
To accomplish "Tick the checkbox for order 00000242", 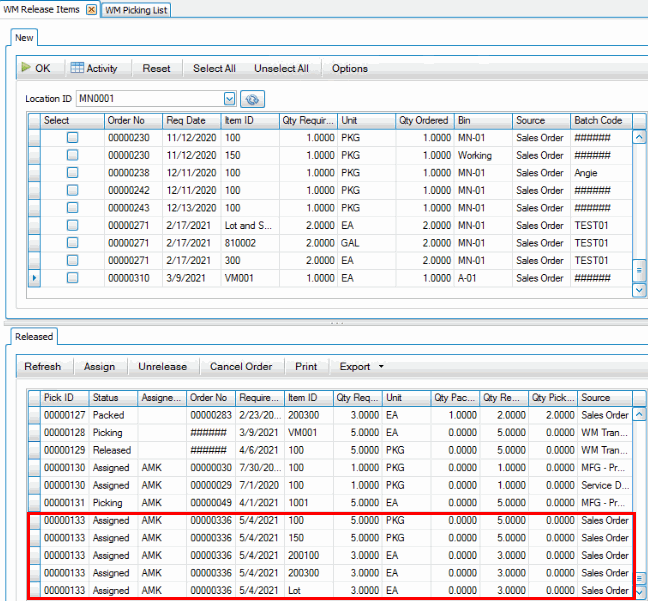I will point(72,190).
